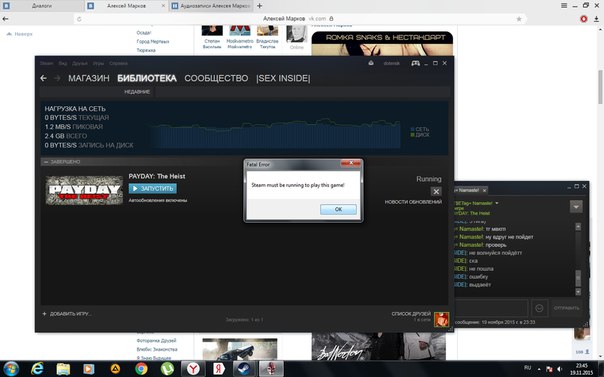604x377 pixels.
Task: Reload page with browser refresh icon
Action: [79, 19]
